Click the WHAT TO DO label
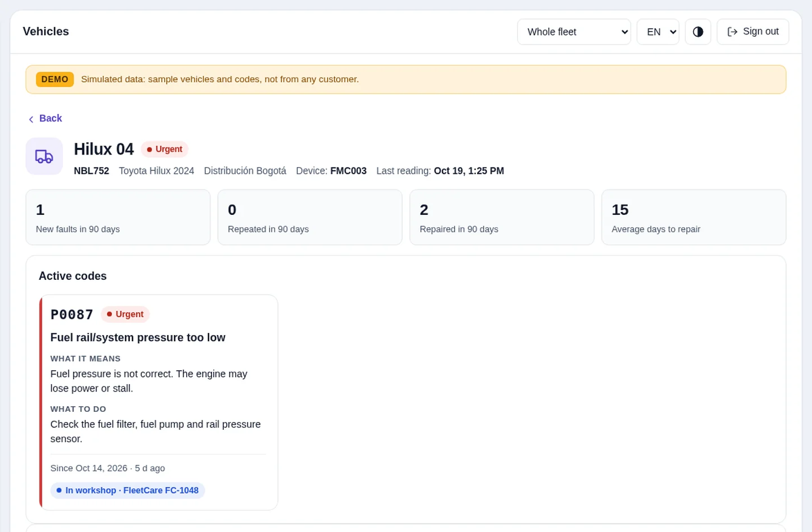The height and width of the screenshot is (532, 812). 78,409
